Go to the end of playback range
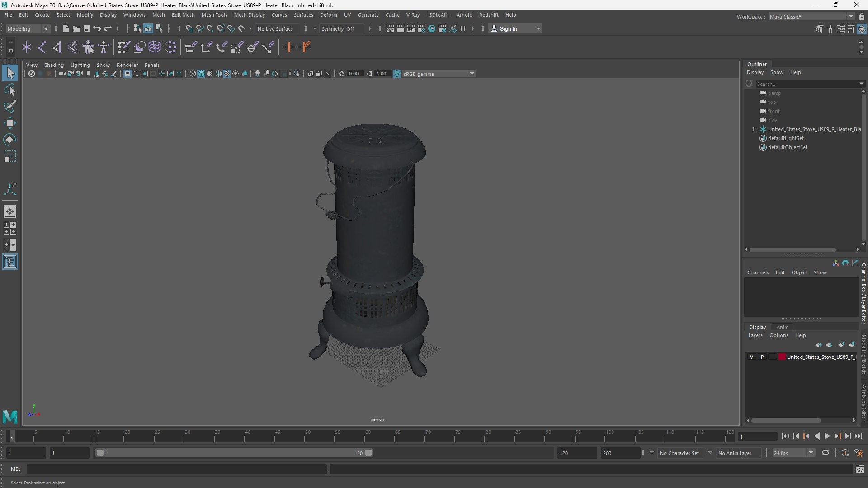This screenshot has height=488, width=868. pyautogui.click(x=858, y=436)
